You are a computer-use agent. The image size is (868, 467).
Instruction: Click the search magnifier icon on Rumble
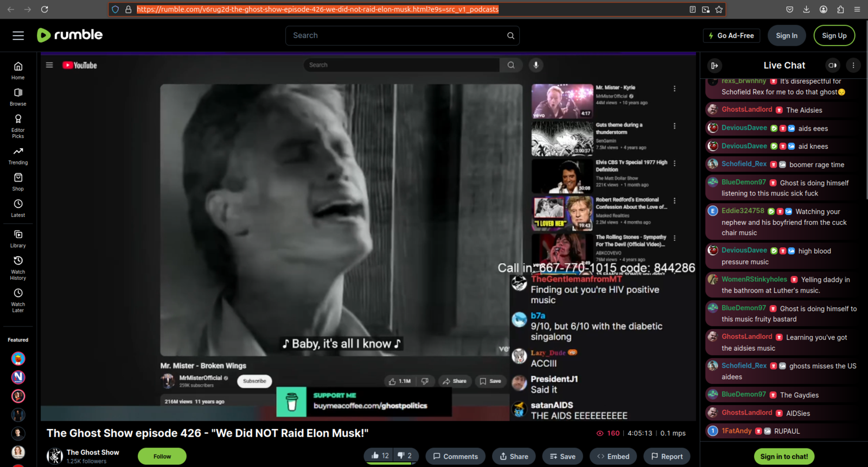[510, 36]
